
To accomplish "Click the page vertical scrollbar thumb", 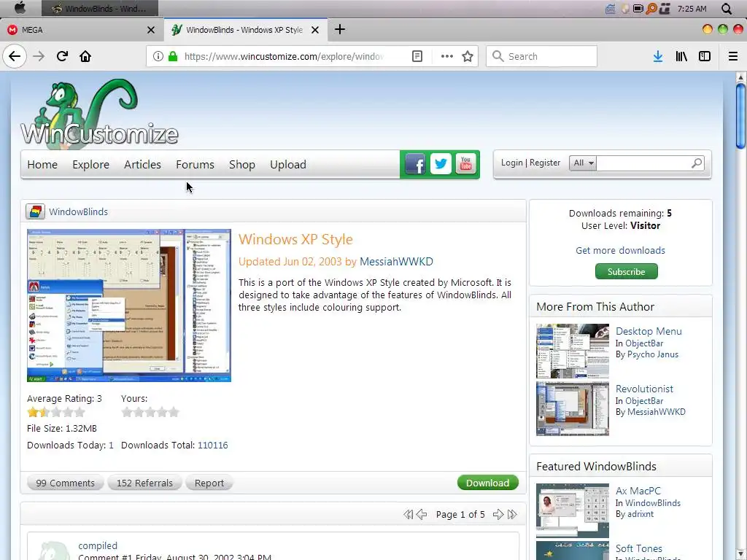I will coord(740,117).
